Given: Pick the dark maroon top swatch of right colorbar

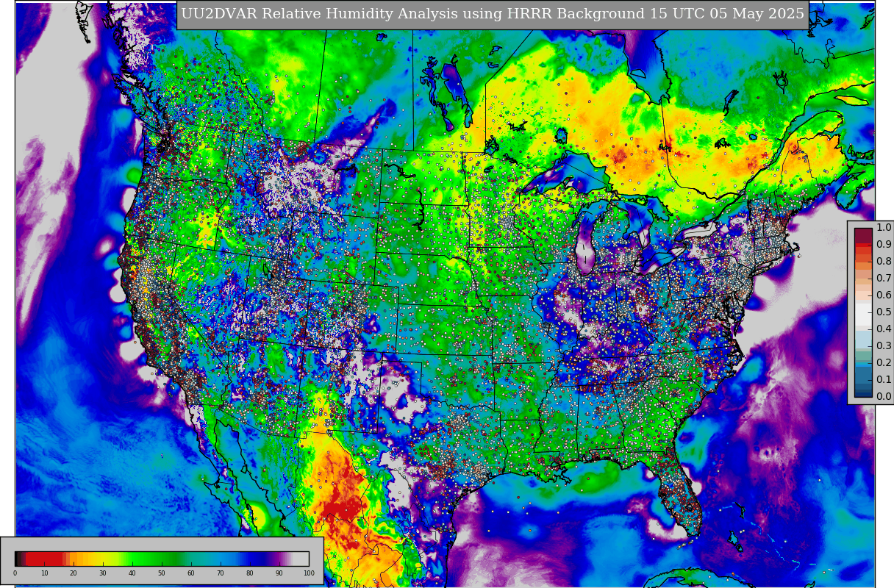Looking at the screenshot, I should 863,234.
